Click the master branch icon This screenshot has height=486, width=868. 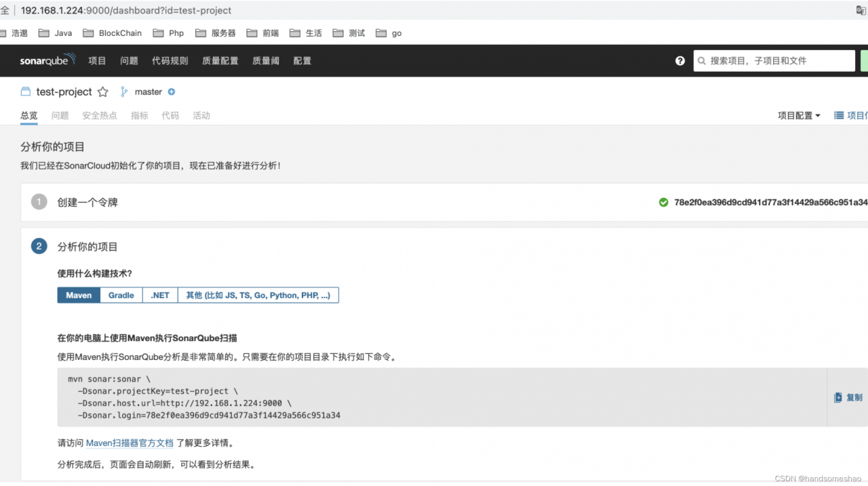coord(124,92)
